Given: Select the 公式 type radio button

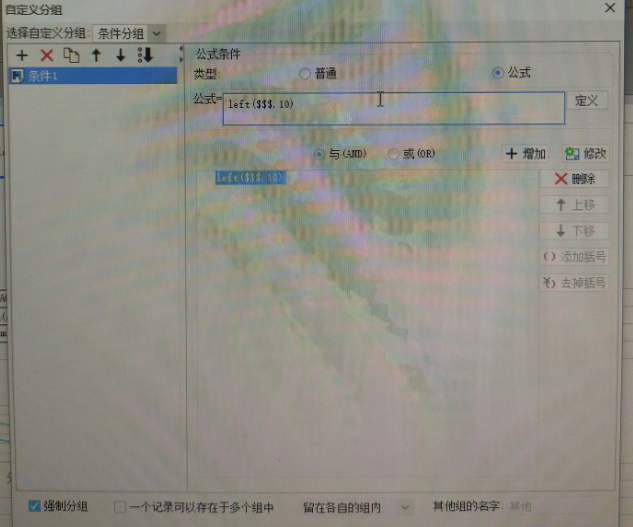Looking at the screenshot, I should (498, 73).
